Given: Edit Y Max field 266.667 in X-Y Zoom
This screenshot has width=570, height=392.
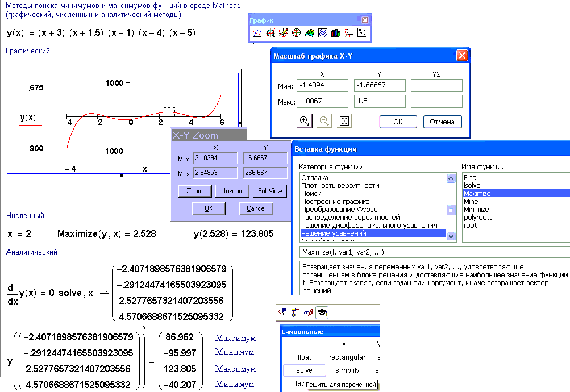Looking at the screenshot, I should tap(265, 173).
